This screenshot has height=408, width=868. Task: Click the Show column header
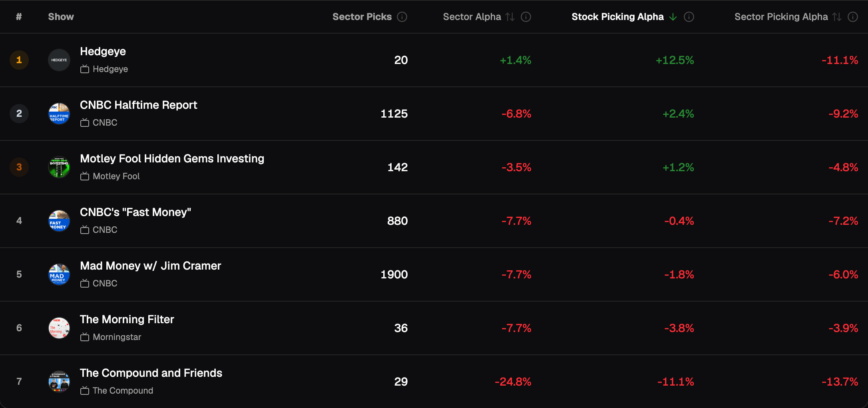61,17
